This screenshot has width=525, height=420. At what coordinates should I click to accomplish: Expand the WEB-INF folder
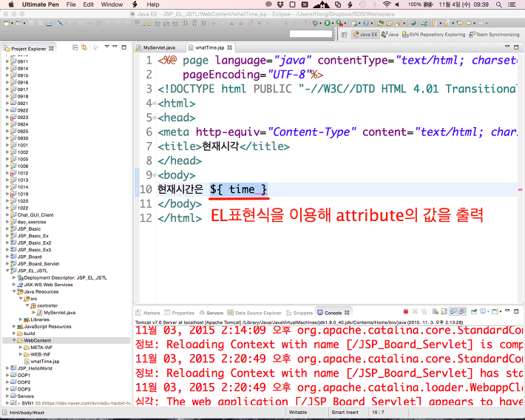pyautogui.click(x=21, y=354)
